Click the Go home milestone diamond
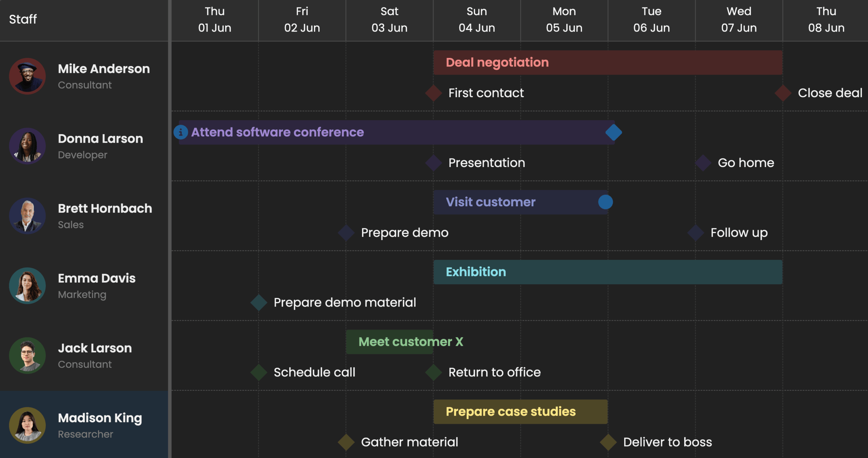This screenshot has height=458, width=868. click(703, 163)
